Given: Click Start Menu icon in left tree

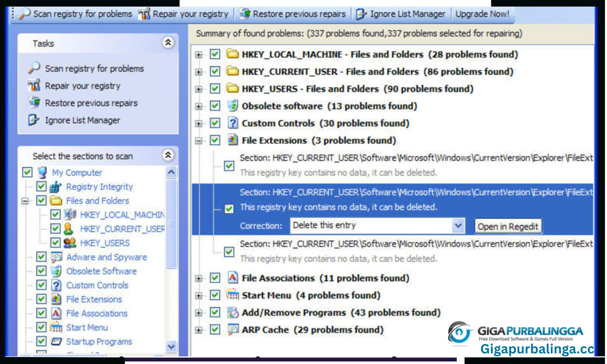Looking at the screenshot, I should (x=56, y=328).
